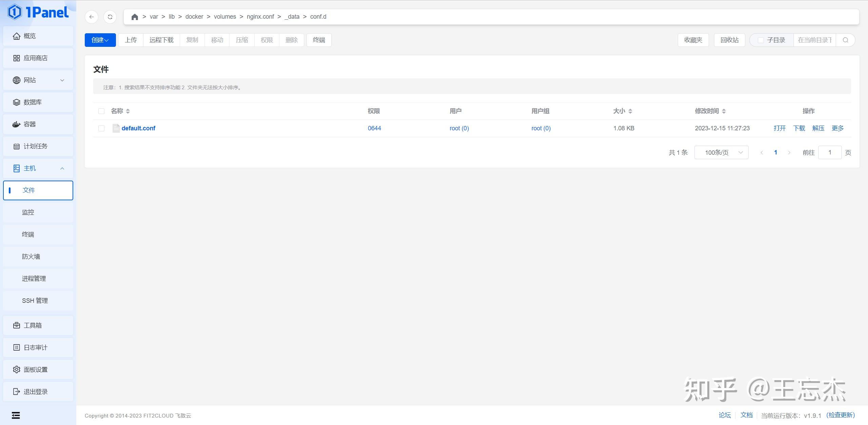
Task: Select 防火墙 firewall in the sidebar
Action: pos(31,257)
